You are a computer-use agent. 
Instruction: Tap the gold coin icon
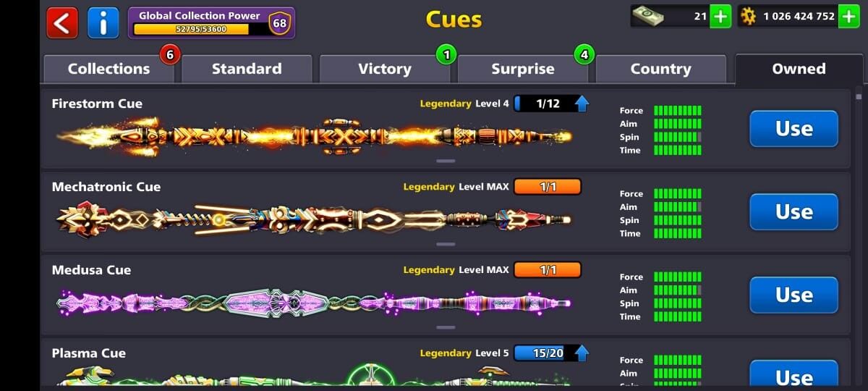(x=748, y=16)
